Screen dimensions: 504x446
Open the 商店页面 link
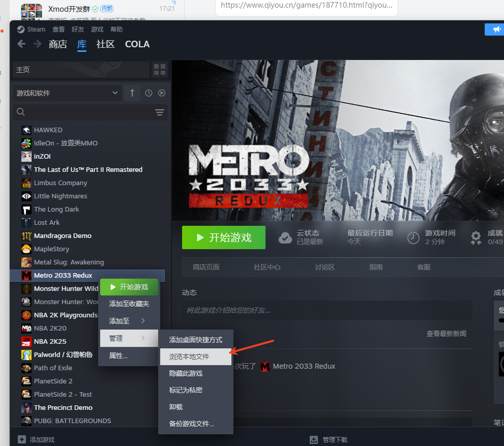206,267
